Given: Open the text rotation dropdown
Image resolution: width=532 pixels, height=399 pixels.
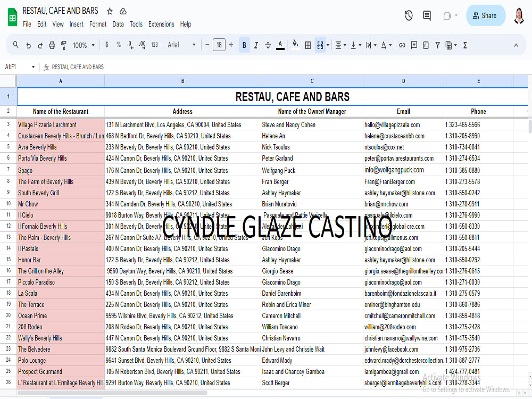Looking at the screenshot, I should (386, 45).
